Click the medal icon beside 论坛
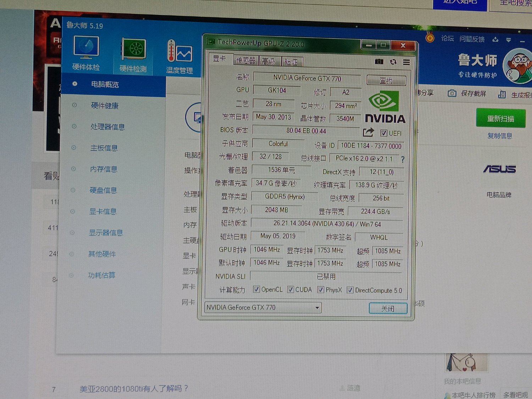Screen dimensions: 532x399 click(x=430, y=37)
